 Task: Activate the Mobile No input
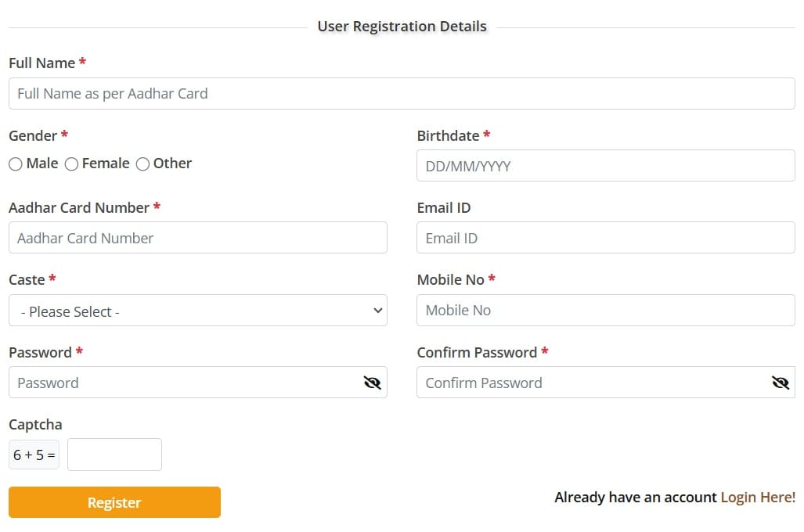click(x=605, y=310)
